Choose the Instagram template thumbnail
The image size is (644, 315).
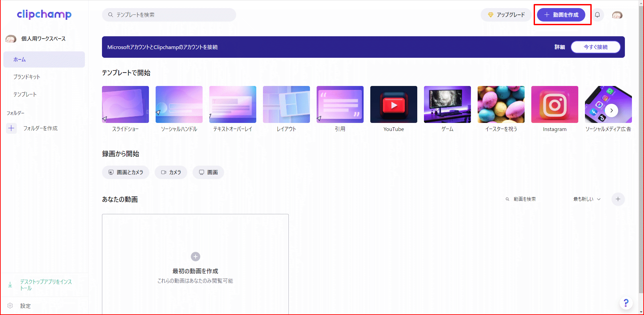pyautogui.click(x=554, y=105)
